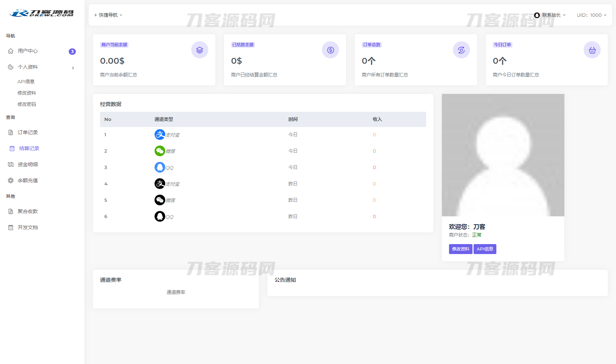Open the 开发文档 sidebar item

point(28,227)
